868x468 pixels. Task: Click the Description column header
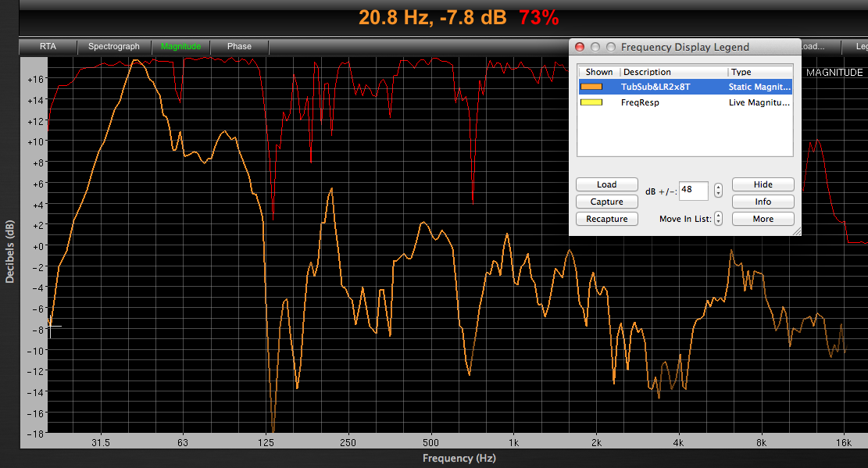click(673, 72)
